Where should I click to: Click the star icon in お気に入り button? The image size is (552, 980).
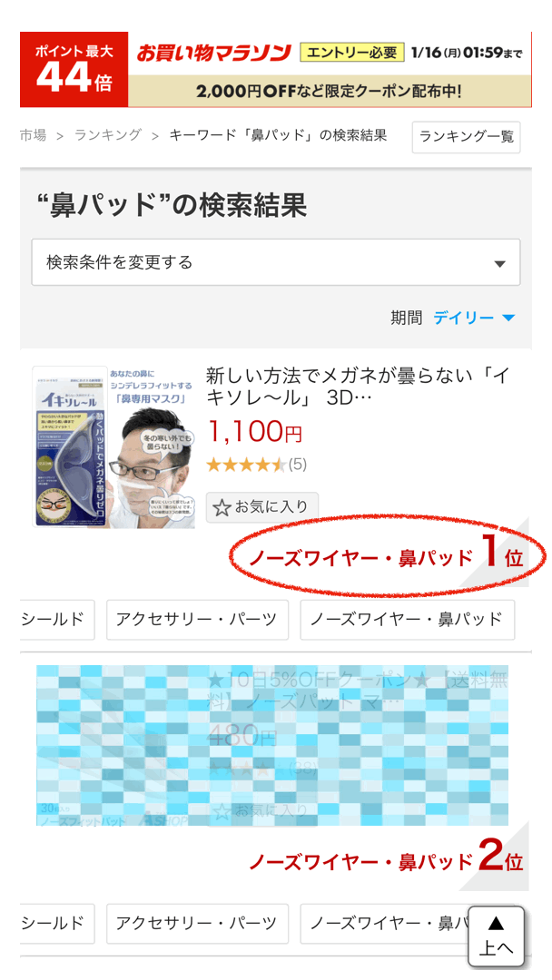pyautogui.click(x=222, y=507)
